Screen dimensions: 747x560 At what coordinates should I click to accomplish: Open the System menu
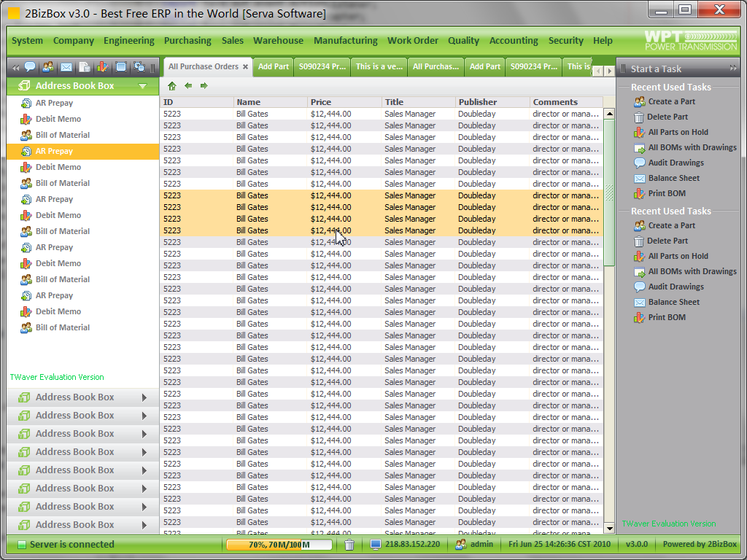point(27,41)
